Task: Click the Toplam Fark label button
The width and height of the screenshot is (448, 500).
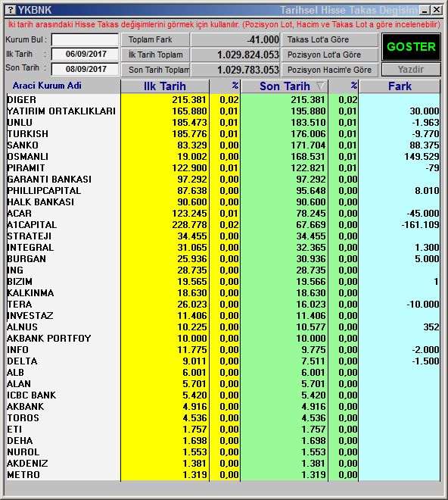Action: coord(155,39)
